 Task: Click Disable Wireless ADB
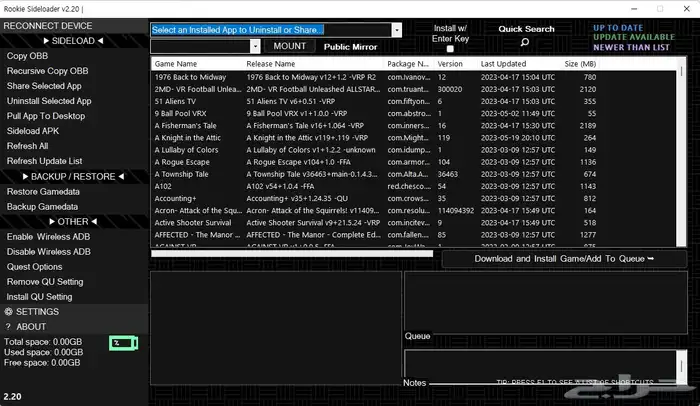48,252
